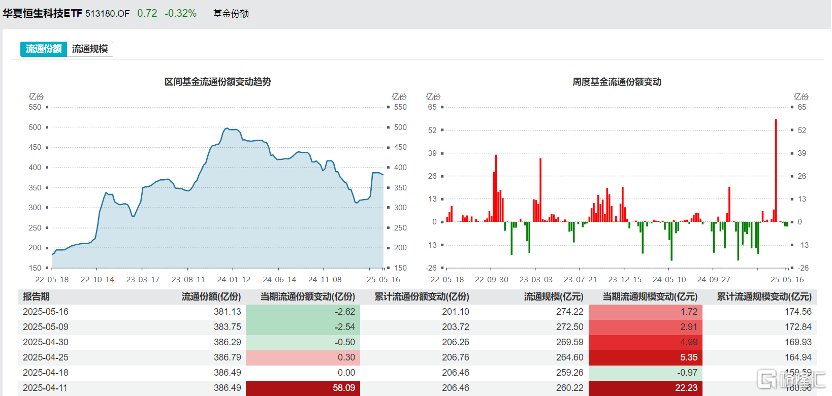Click 0.00 change in 2025-04-18 row

click(x=347, y=373)
